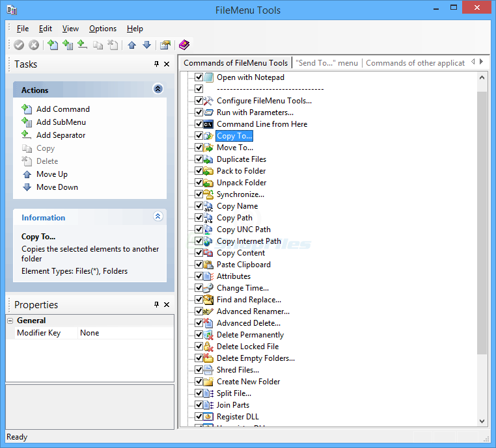This screenshot has height=448, width=496.
Task: Click the Split File icon
Action: click(x=208, y=393)
